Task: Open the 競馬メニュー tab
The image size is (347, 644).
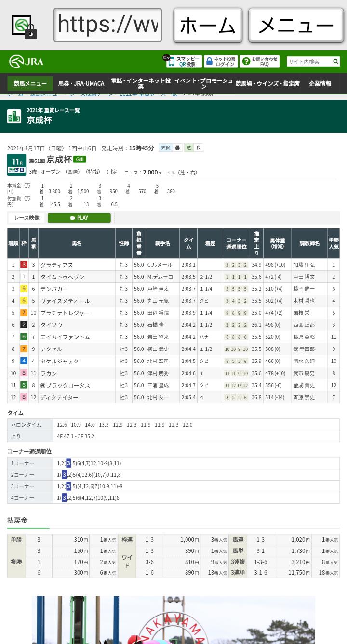Action: point(30,83)
